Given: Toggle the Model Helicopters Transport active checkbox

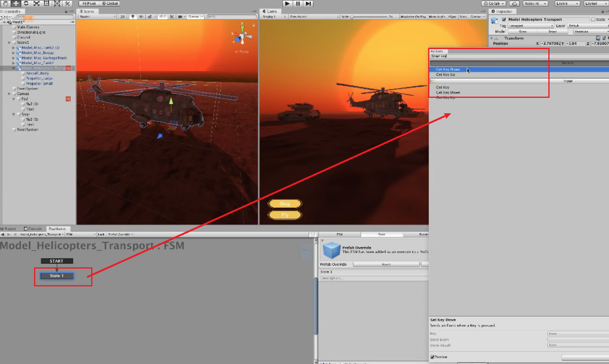Looking at the screenshot, I should [504, 19].
